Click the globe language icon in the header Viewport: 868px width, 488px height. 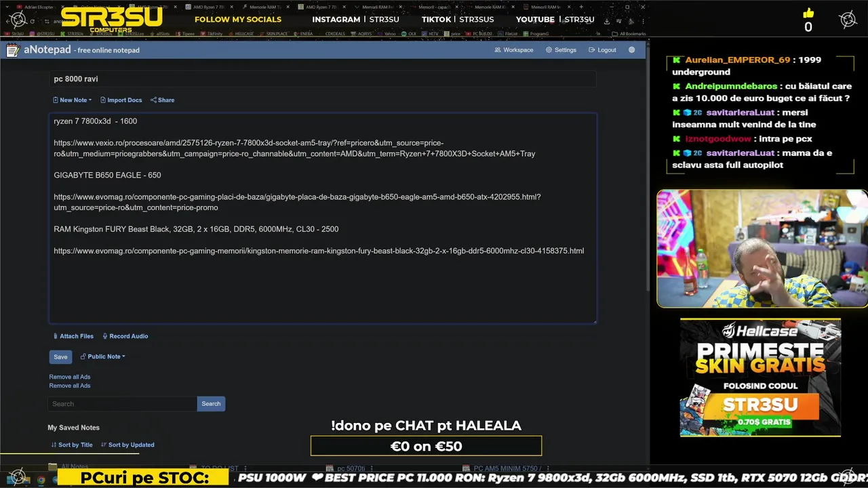[632, 50]
